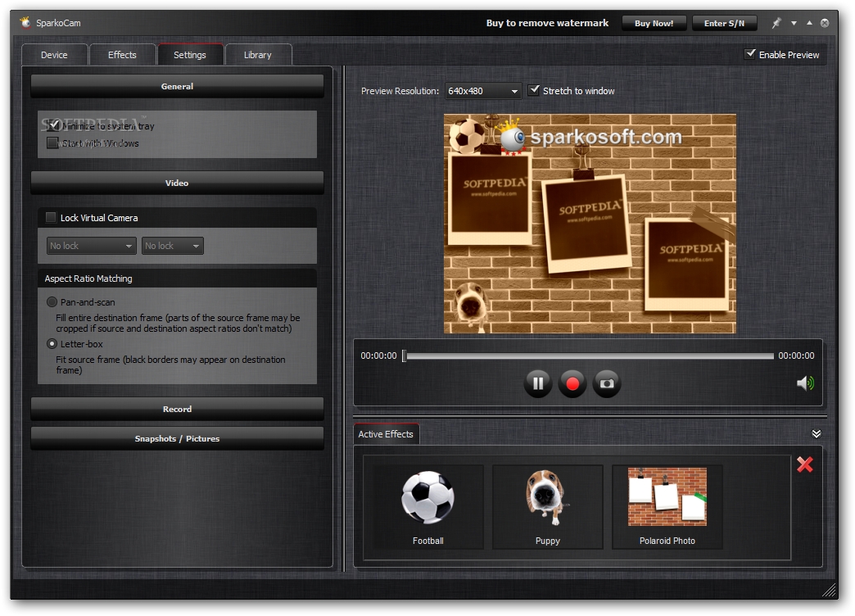Click the total time 00:00:00 on the right
The image size is (855, 616).
[796, 356]
